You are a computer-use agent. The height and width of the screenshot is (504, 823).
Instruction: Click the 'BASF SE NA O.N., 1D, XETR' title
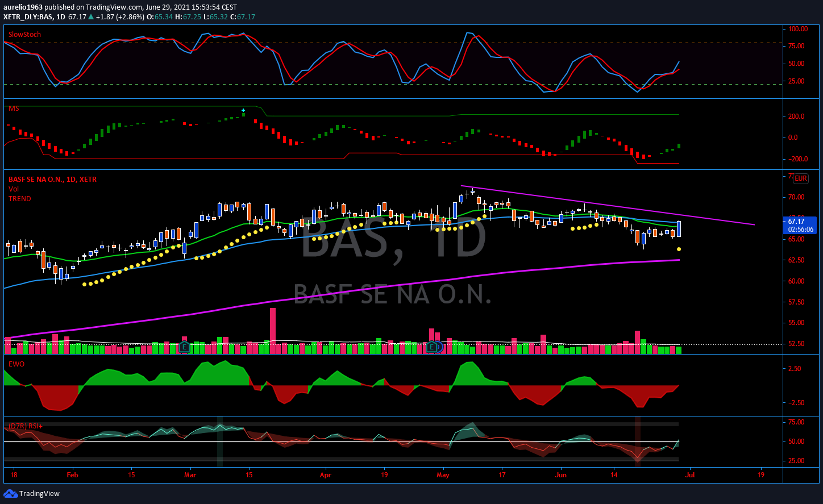pos(52,180)
